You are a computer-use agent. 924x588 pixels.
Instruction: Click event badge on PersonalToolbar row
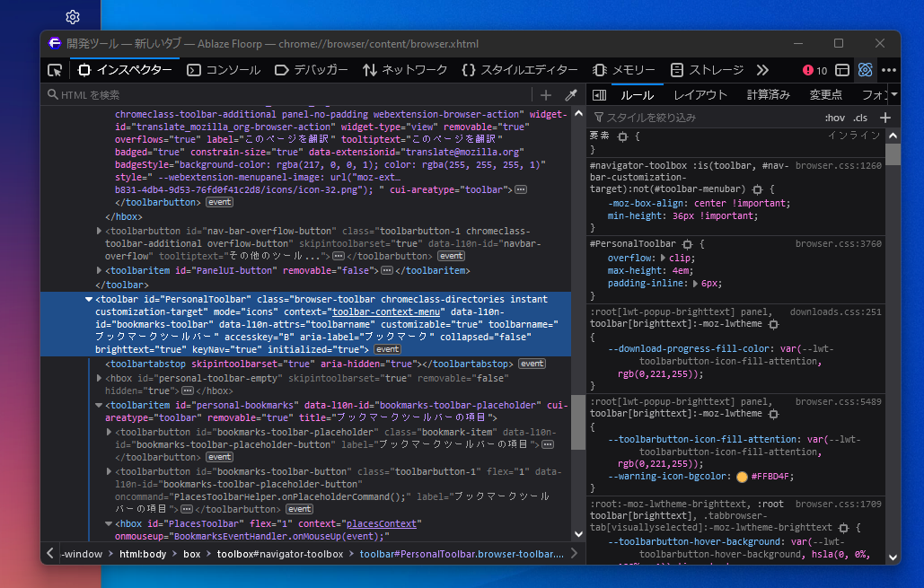(x=387, y=349)
